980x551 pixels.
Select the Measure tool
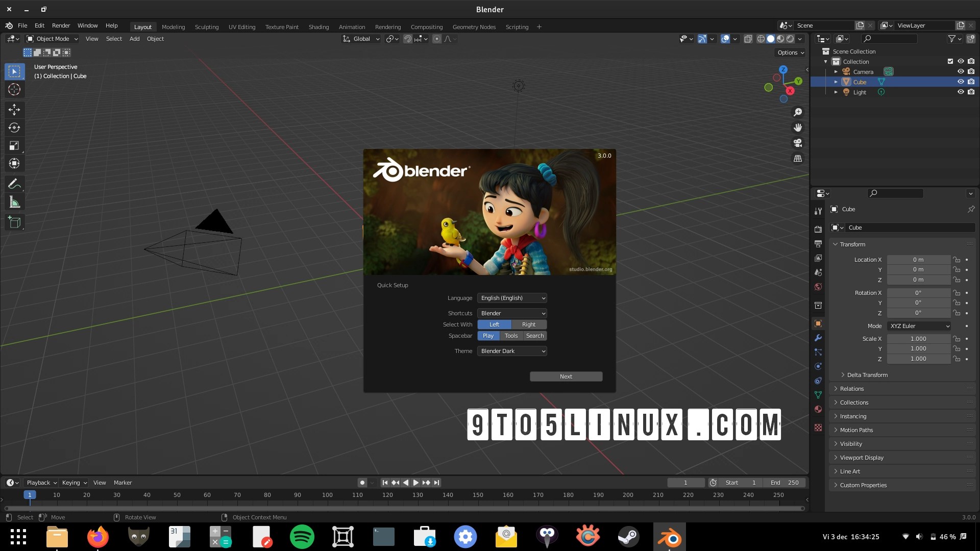pyautogui.click(x=14, y=202)
